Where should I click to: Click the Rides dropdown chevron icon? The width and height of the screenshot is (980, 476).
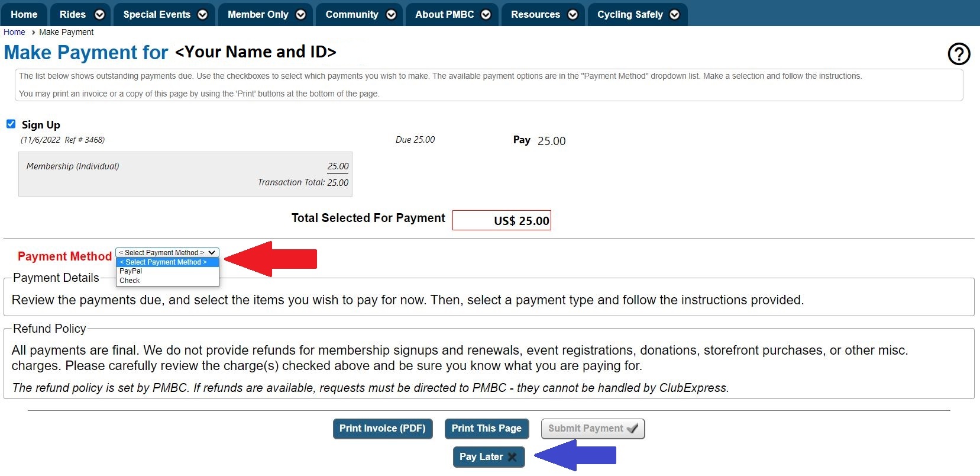tap(99, 14)
